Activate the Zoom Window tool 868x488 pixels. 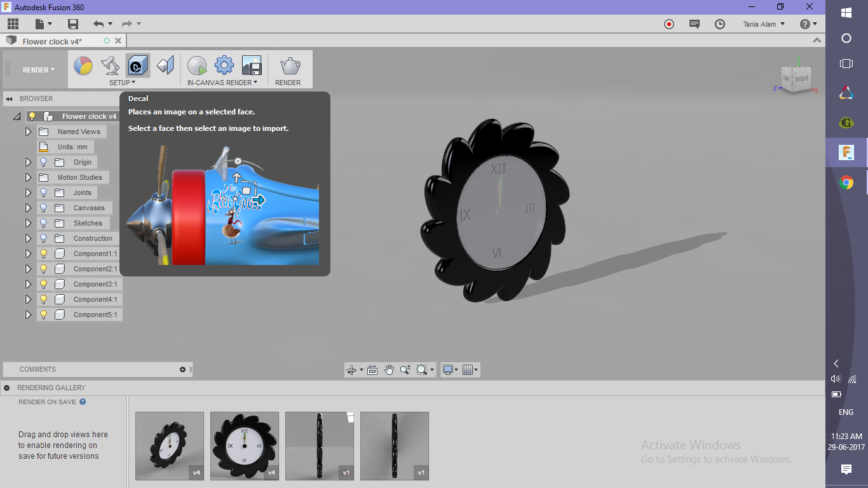(x=405, y=370)
